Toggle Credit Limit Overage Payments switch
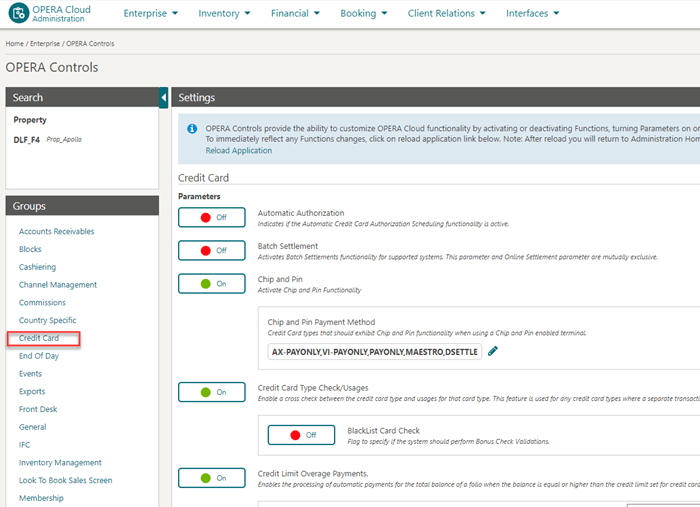Screen dimensions: 700x507 pyautogui.click(x=212, y=478)
